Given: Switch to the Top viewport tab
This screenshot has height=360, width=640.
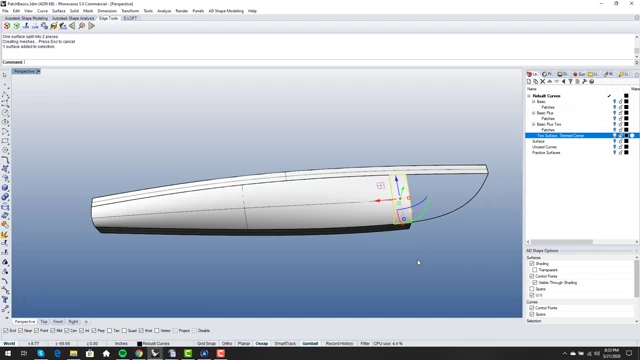Looking at the screenshot, I should tap(44, 322).
